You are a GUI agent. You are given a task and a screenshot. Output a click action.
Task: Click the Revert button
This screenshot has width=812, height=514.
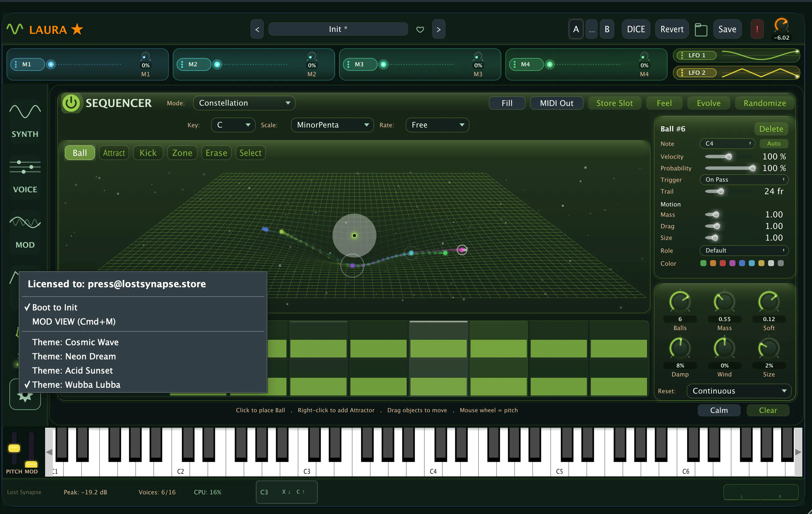click(x=672, y=29)
